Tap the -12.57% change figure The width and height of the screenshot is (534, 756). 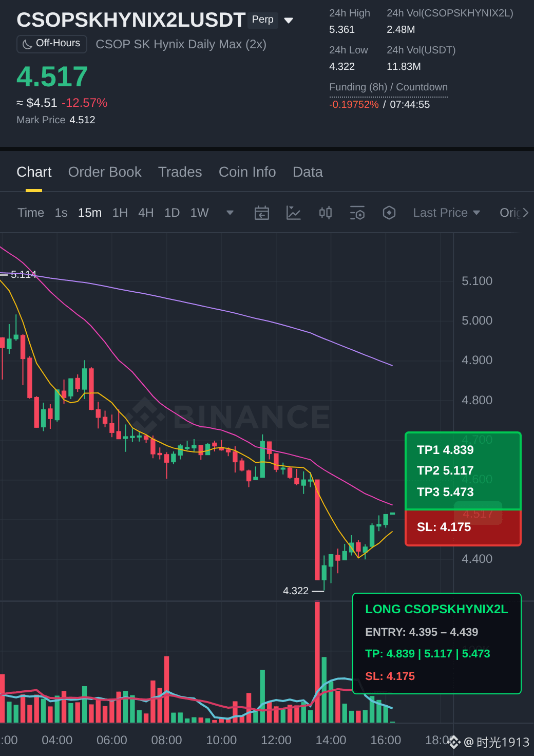[84, 103]
